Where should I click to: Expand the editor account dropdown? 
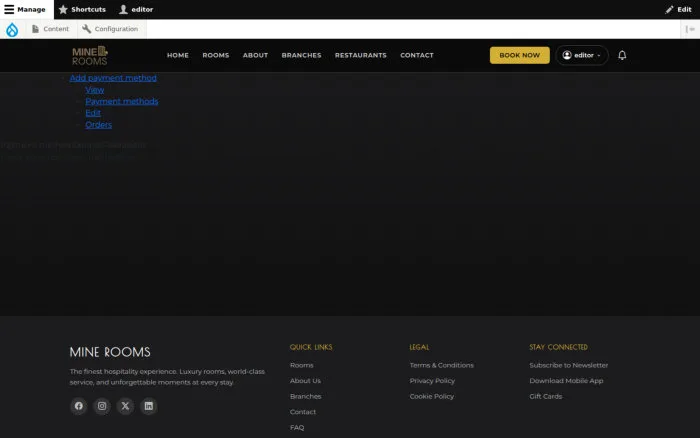tap(582, 55)
